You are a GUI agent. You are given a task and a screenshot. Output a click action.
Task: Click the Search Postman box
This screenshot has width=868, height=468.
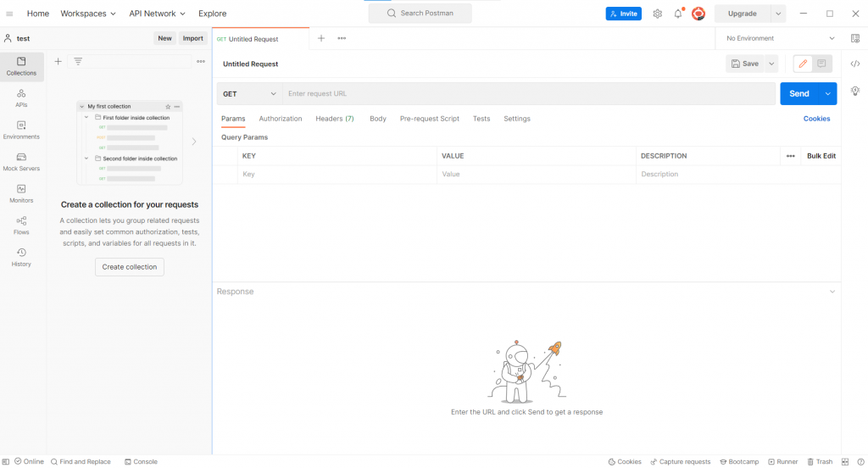tap(420, 14)
